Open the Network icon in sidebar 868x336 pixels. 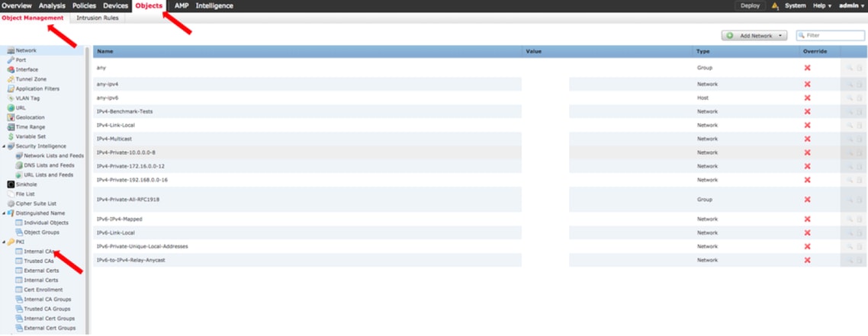coord(11,51)
